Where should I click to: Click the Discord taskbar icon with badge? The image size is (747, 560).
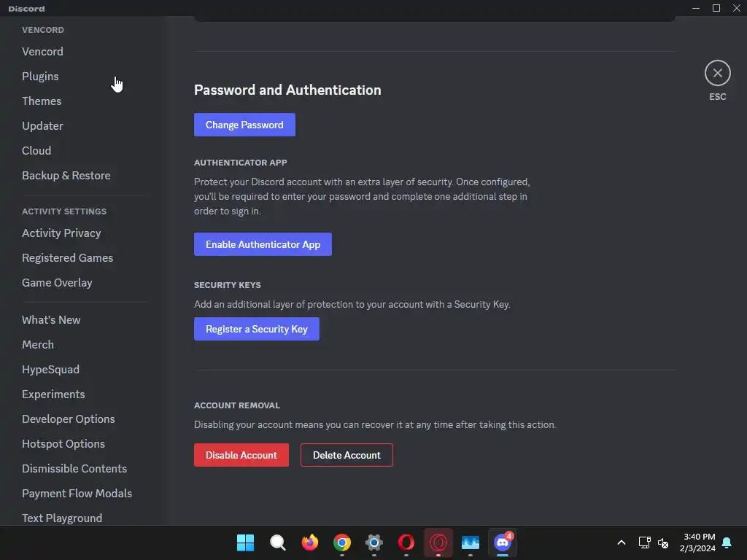503,542
